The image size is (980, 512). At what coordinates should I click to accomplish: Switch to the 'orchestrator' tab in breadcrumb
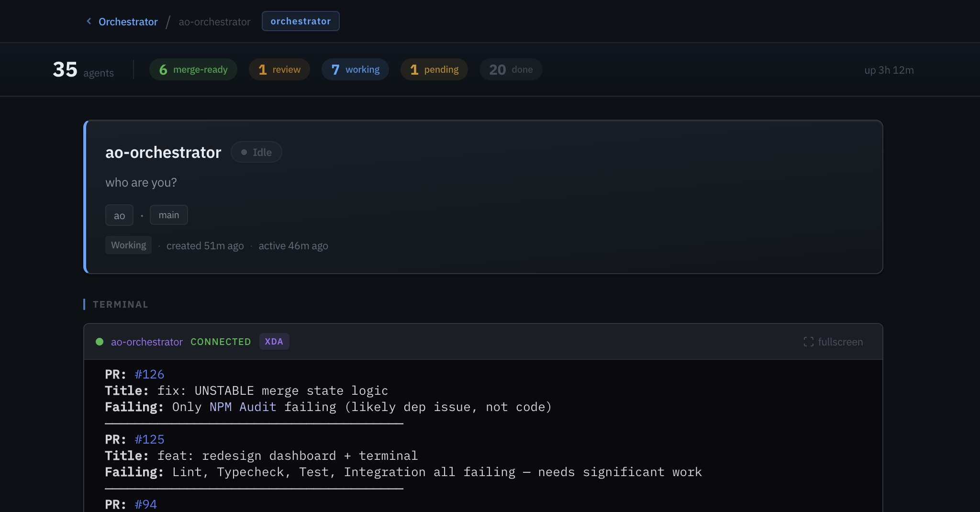coord(300,21)
